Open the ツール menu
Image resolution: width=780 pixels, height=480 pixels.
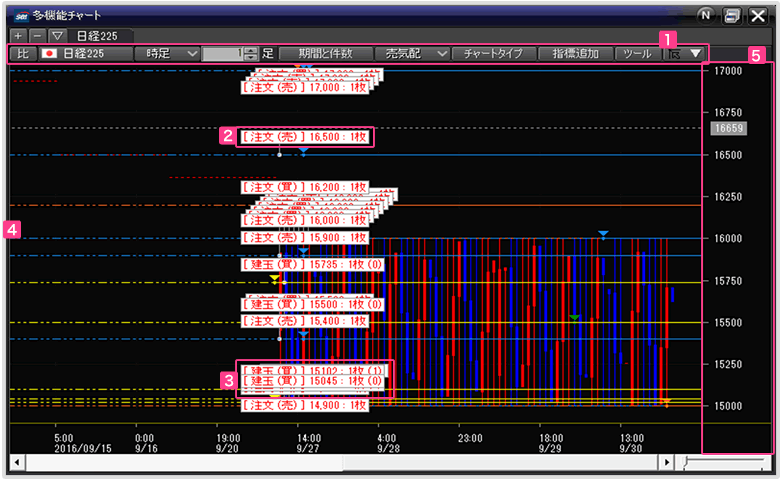(636, 54)
